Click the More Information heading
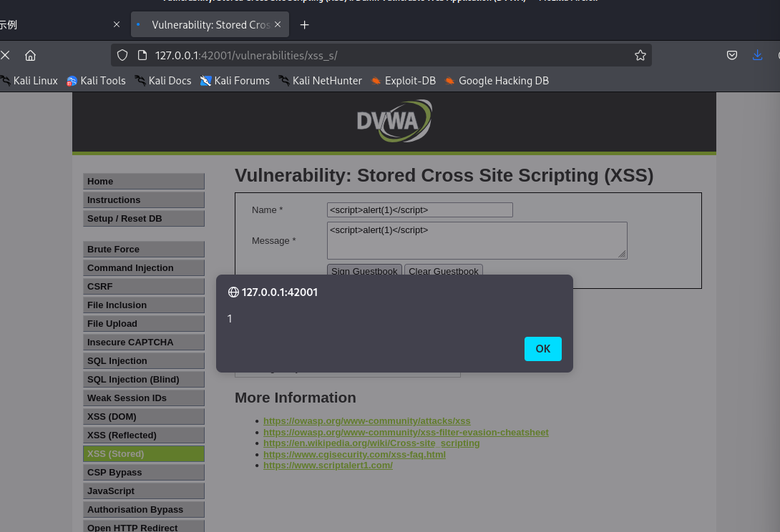Image resolution: width=780 pixels, height=532 pixels. [296, 398]
